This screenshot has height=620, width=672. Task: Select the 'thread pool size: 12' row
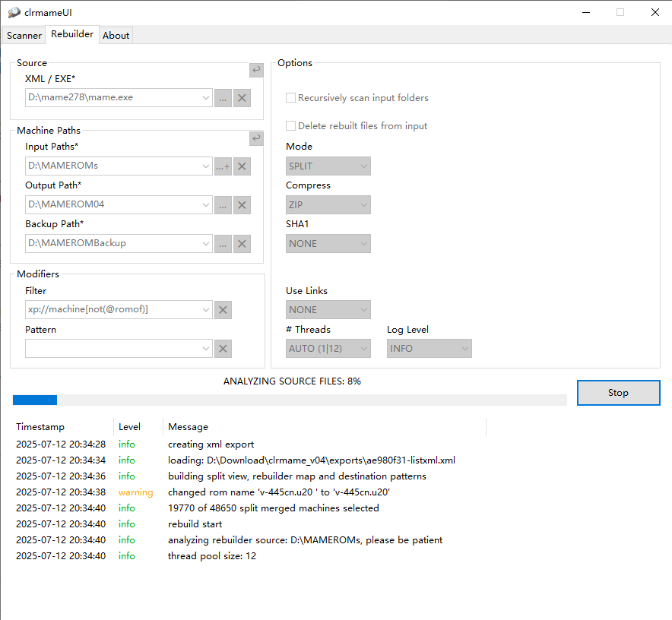(x=251, y=556)
